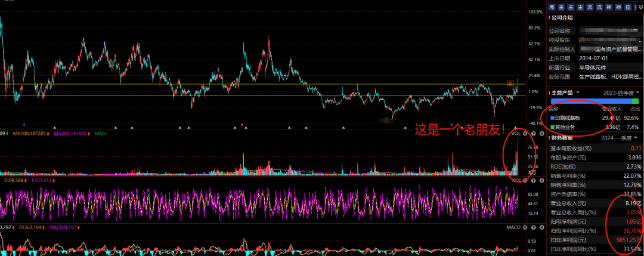Open help for the MACD indicator

532,227
